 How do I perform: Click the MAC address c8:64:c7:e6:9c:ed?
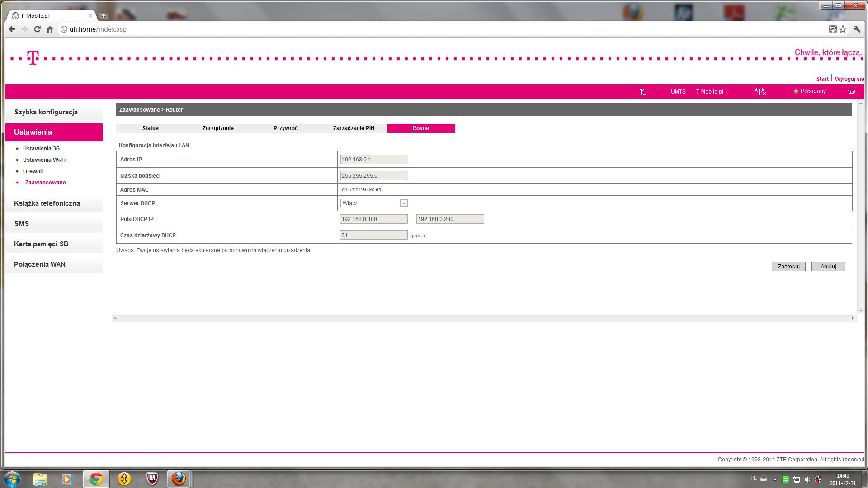tap(361, 190)
